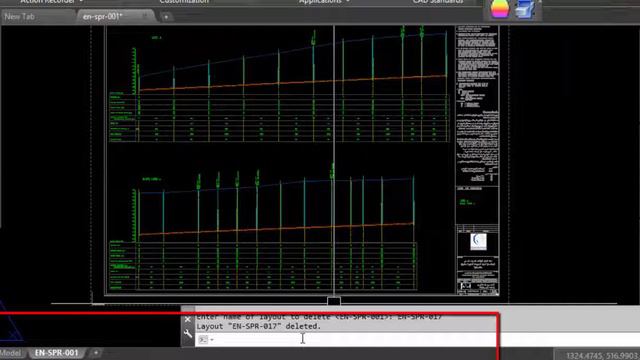The image size is (640, 360).
Task: Open command line customize wrench menu
Action: coord(188,334)
